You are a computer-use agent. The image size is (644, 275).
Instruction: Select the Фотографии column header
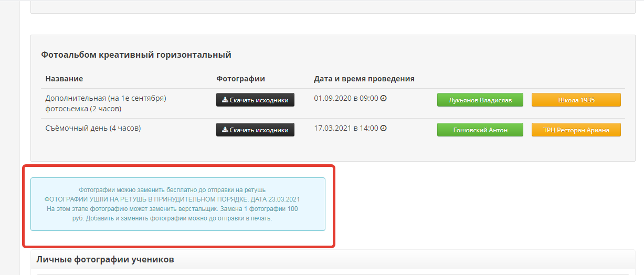241,79
